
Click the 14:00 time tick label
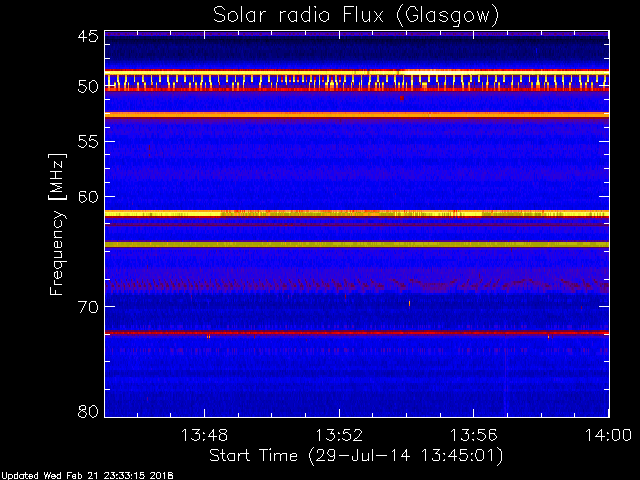[608, 435]
